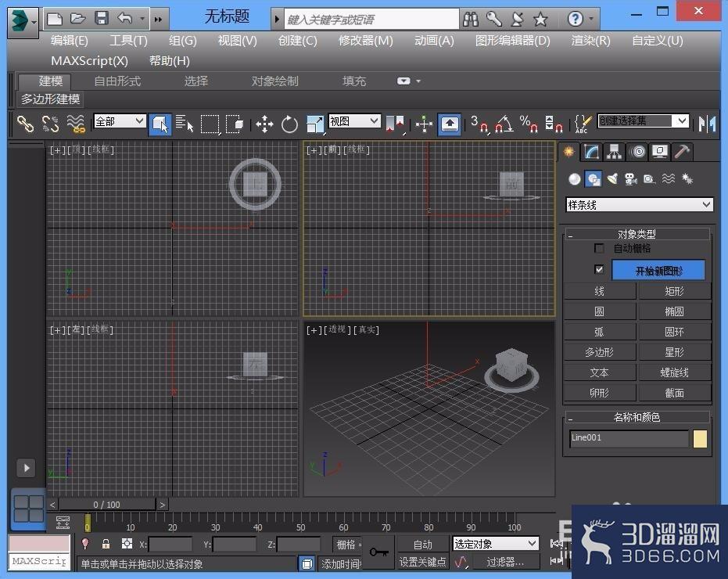Open the 样条线 shape type dropdown

click(640, 205)
